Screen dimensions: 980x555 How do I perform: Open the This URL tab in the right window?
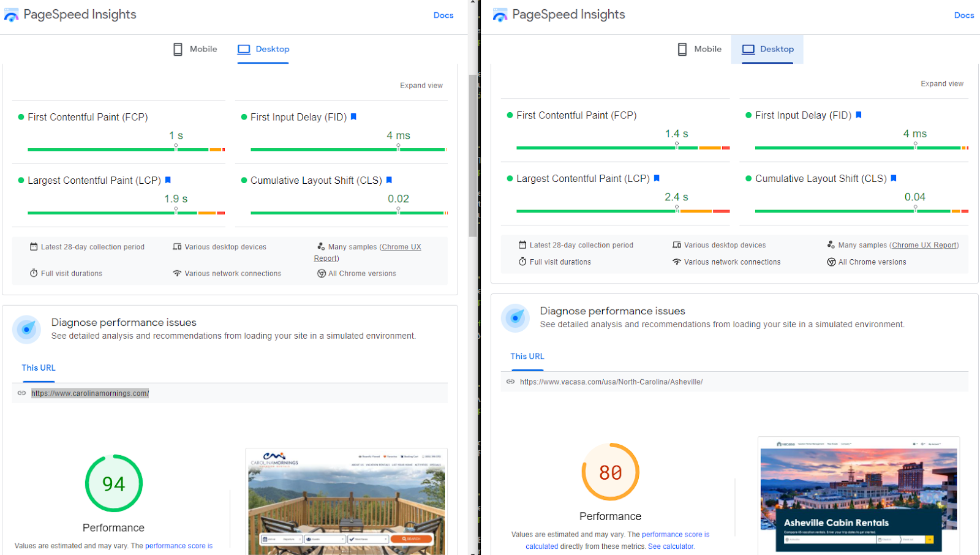tap(527, 357)
